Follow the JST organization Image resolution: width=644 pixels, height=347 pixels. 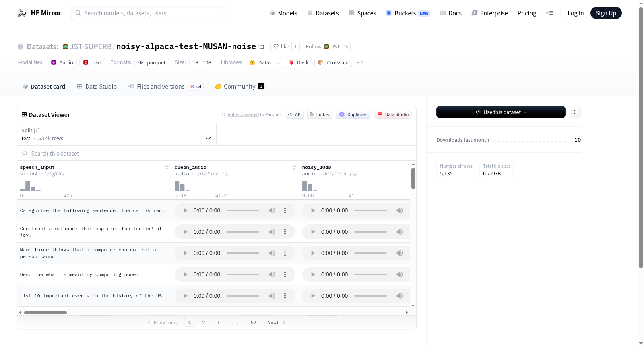point(323,46)
